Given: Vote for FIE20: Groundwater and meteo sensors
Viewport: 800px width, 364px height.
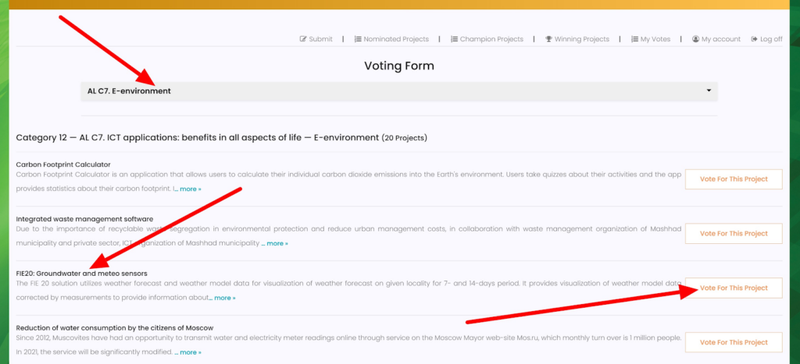Looking at the screenshot, I should [x=734, y=288].
